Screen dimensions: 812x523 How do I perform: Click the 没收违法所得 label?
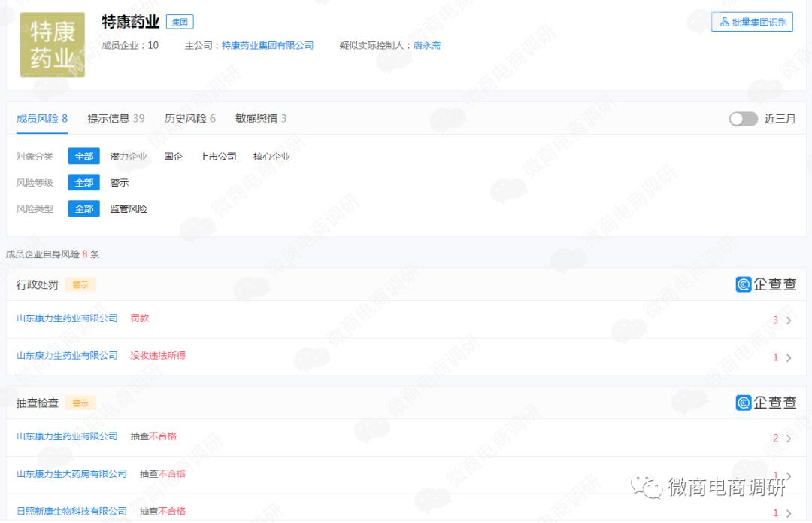(x=158, y=356)
